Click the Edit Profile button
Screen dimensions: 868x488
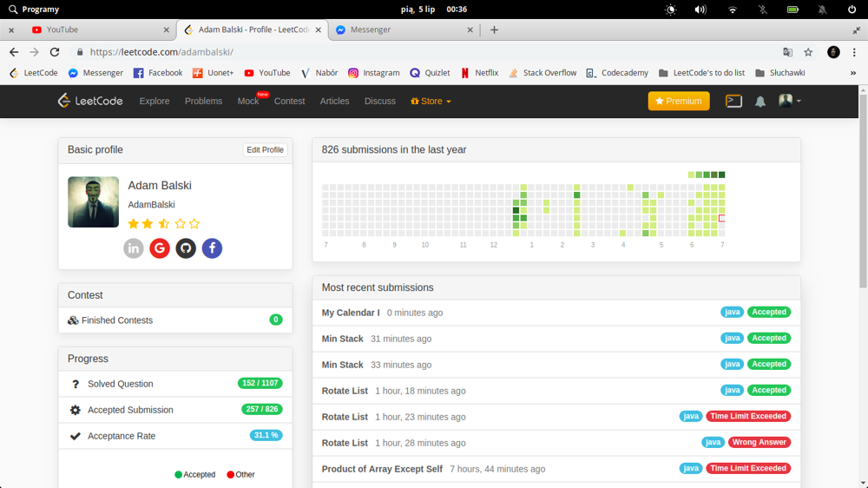265,150
